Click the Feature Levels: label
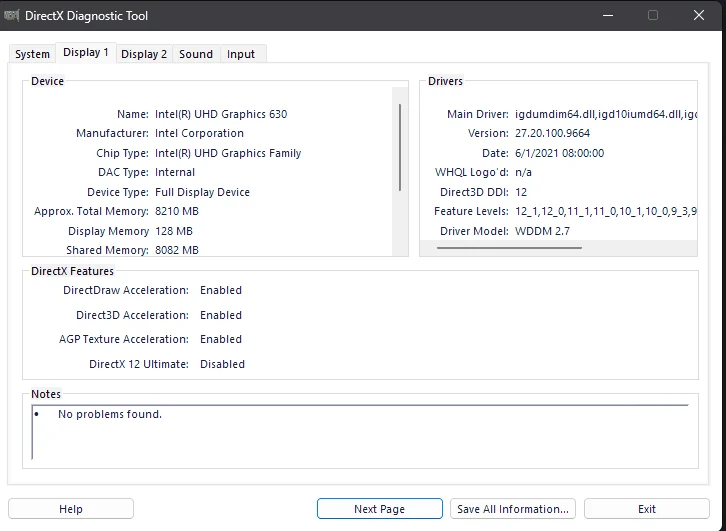Image resolution: width=726 pixels, height=531 pixels. [471, 211]
